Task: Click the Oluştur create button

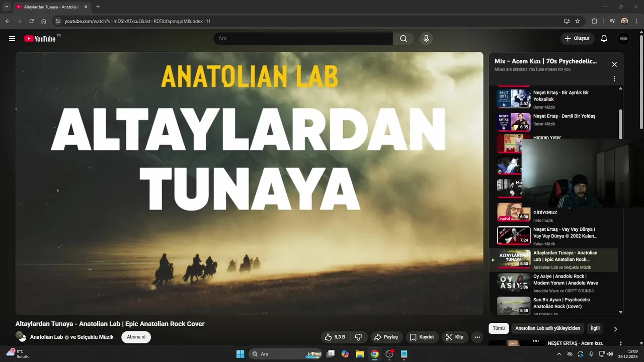Action: 578,39
